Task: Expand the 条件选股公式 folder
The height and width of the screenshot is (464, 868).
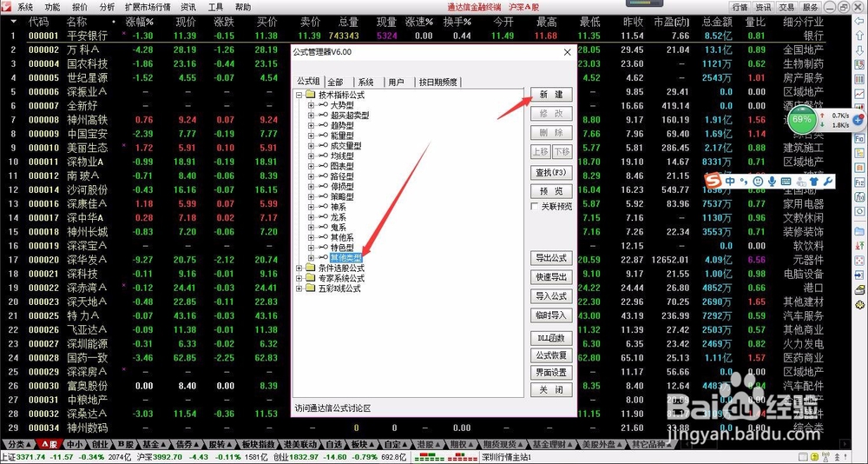Action: tap(299, 268)
